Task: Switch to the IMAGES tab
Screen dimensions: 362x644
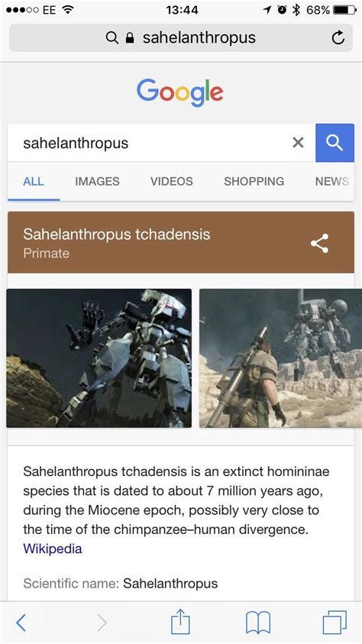Action: (x=97, y=181)
